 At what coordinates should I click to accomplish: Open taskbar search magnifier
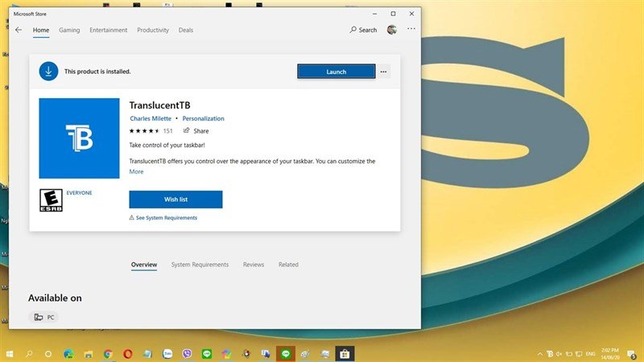pyautogui.click(x=29, y=354)
